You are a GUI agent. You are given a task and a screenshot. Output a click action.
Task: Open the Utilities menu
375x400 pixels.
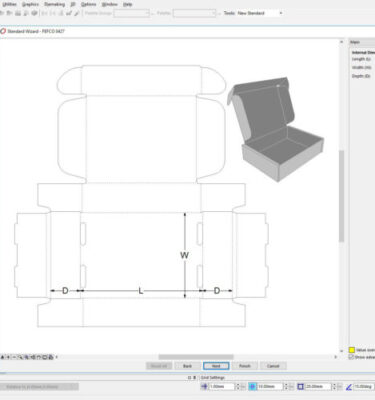click(9, 4)
